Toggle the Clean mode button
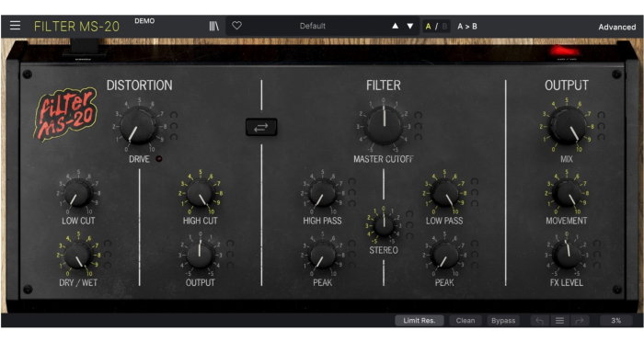644x342 pixels. point(466,321)
